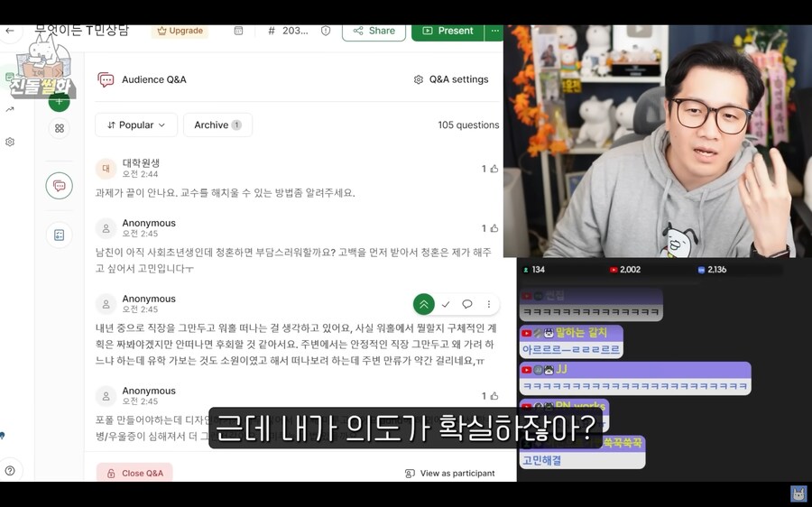This screenshot has height=507, width=812.
Task: Open the left sidebar settings gear
Action: point(10,142)
